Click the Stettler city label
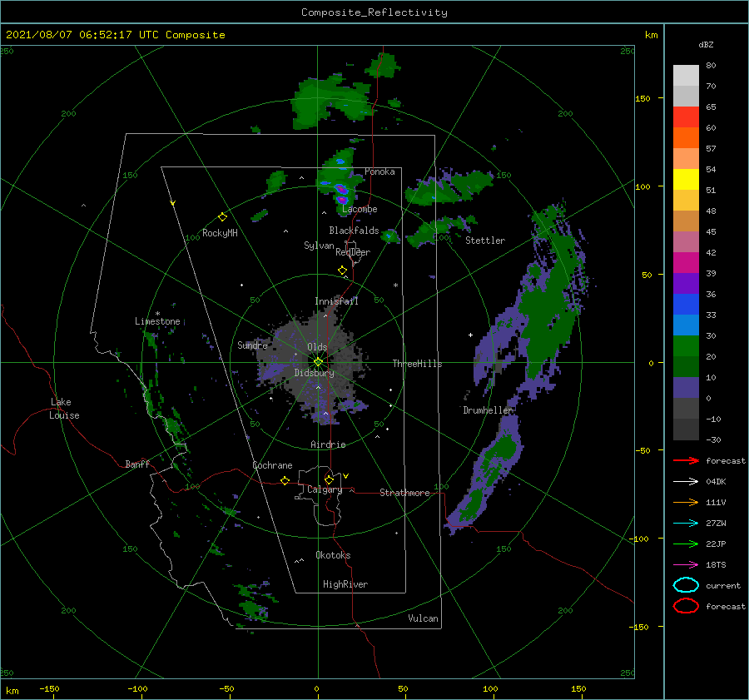The width and height of the screenshot is (749, 700). point(485,241)
